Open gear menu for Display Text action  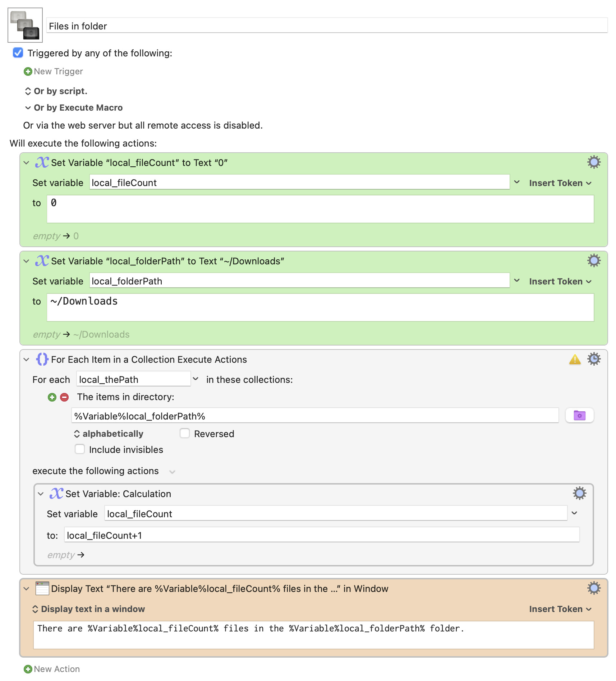pos(594,588)
